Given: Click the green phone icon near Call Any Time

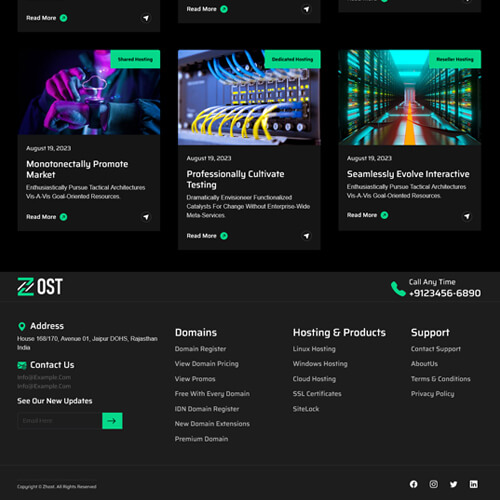Looking at the screenshot, I should 398,288.
